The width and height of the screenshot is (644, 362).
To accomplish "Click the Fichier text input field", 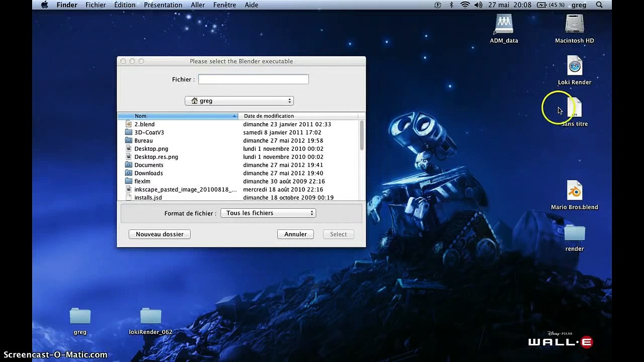I will pyautogui.click(x=253, y=79).
